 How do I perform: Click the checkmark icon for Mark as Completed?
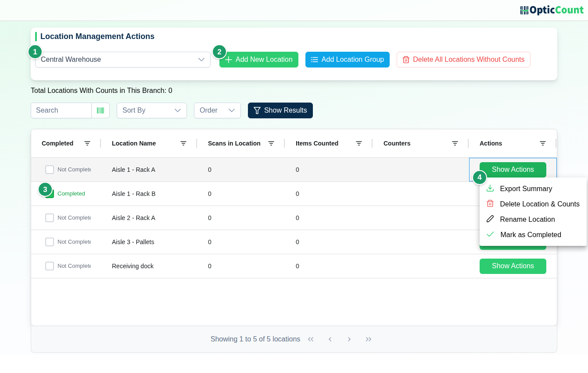[490, 234]
